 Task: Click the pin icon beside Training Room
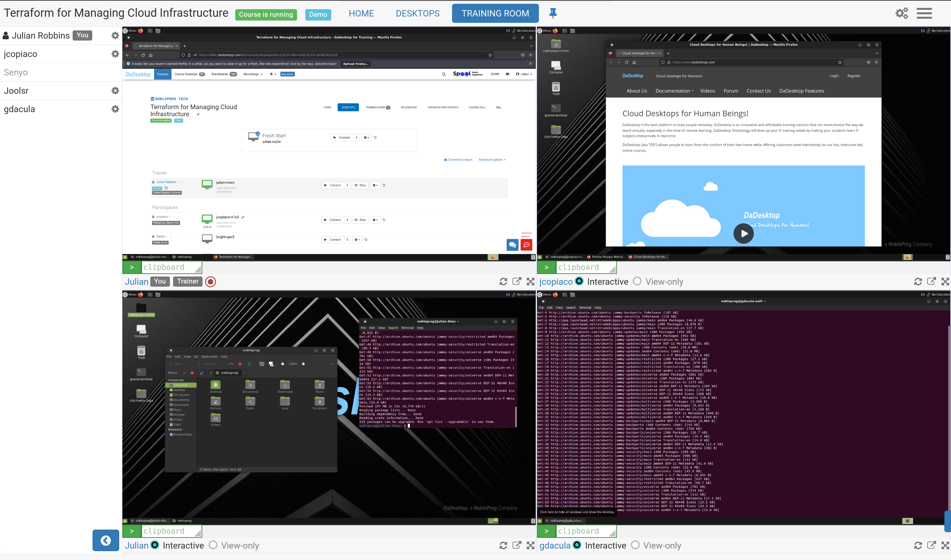(553, 14)
